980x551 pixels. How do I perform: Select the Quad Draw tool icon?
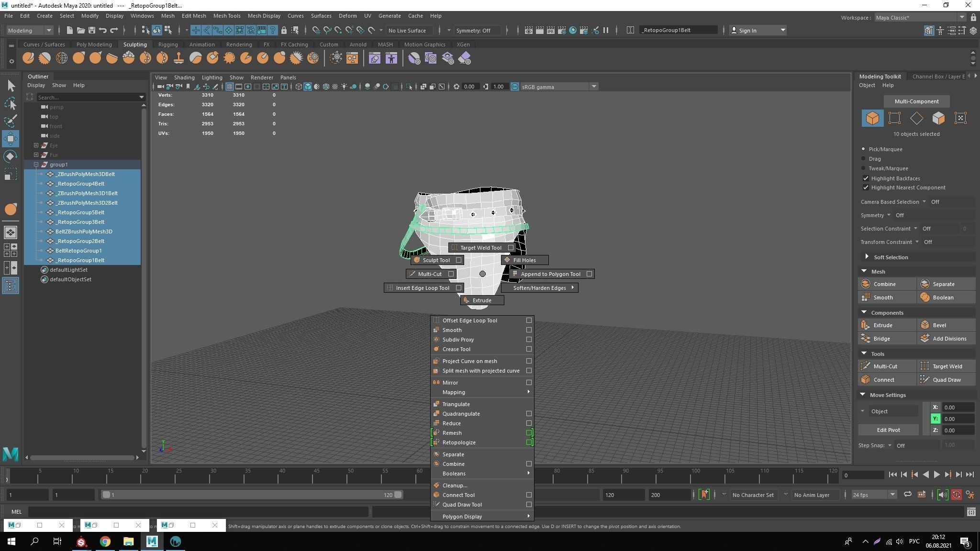924,380
